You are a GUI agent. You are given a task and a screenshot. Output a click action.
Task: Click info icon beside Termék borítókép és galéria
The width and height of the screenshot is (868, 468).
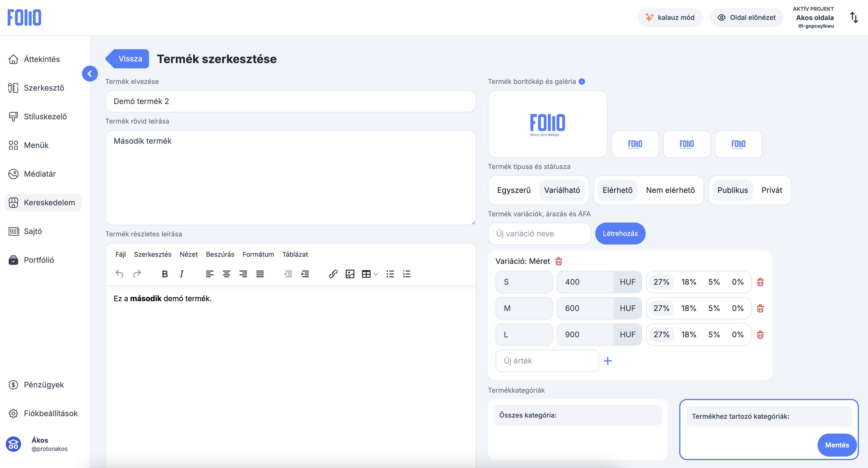[x=582, y=82]
